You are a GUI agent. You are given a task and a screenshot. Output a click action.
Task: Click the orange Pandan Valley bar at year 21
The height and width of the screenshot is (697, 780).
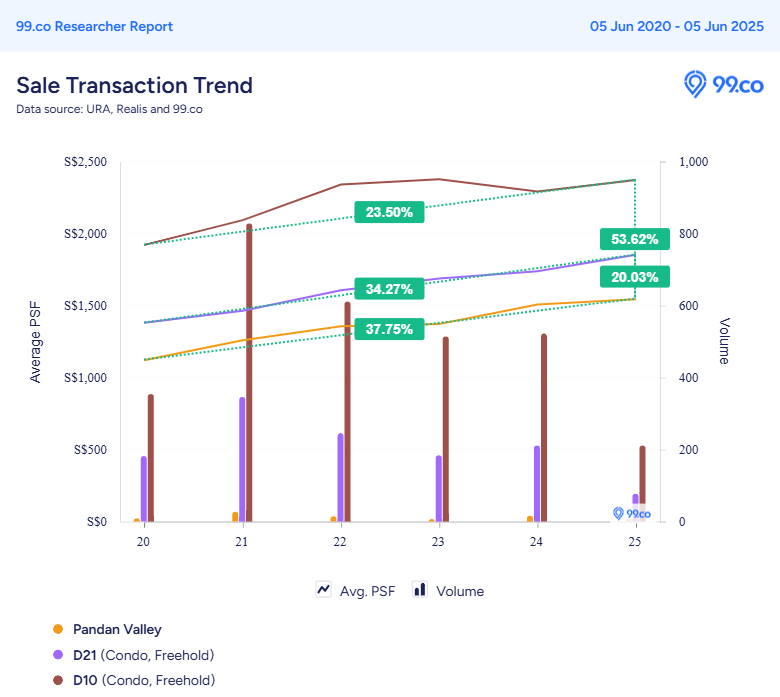[235, 517]
